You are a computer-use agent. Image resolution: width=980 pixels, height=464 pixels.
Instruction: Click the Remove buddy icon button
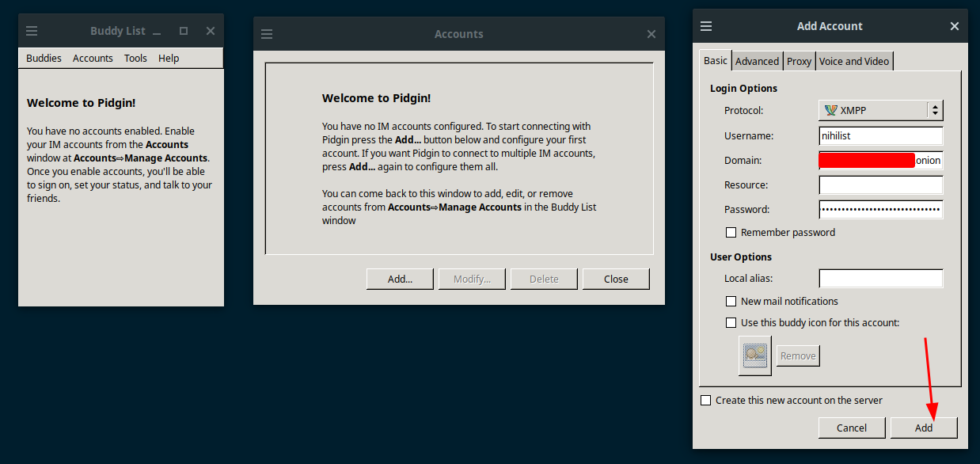pos(798,356)
